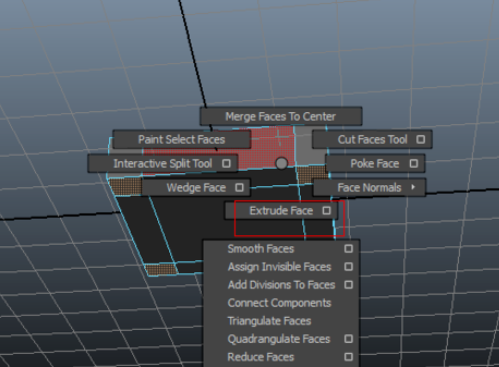Choose Merge Faces To Center
499x367 pixels.
[x=281, y=116]
